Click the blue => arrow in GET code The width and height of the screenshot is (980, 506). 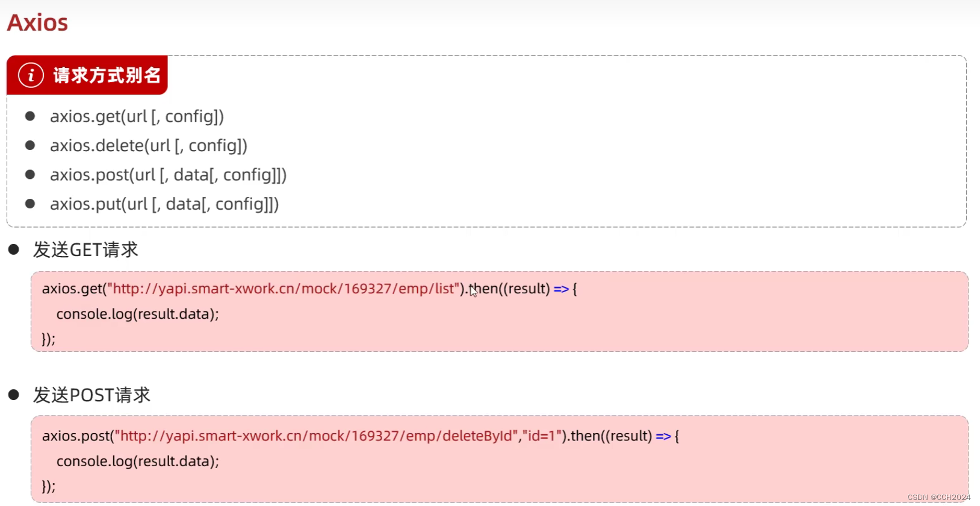click(x=561, y=289)
